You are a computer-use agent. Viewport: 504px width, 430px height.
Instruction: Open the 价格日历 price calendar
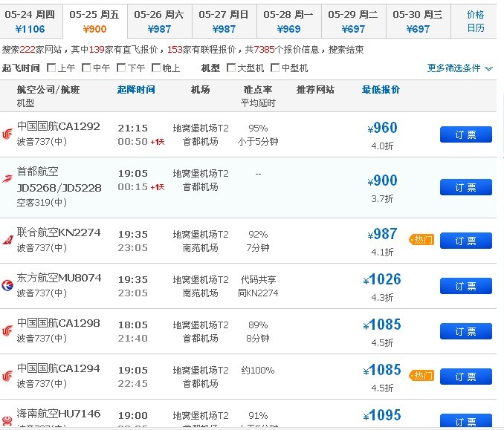click(x=475, y=22)
